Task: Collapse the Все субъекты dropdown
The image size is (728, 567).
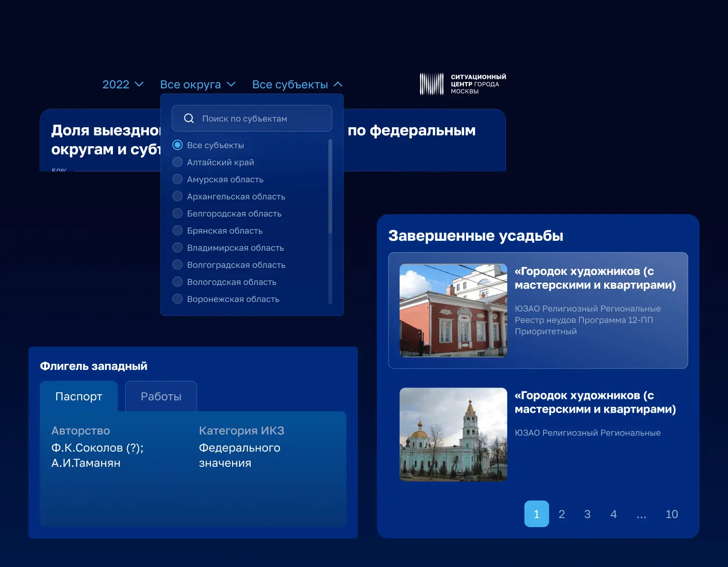Action: 296,84
